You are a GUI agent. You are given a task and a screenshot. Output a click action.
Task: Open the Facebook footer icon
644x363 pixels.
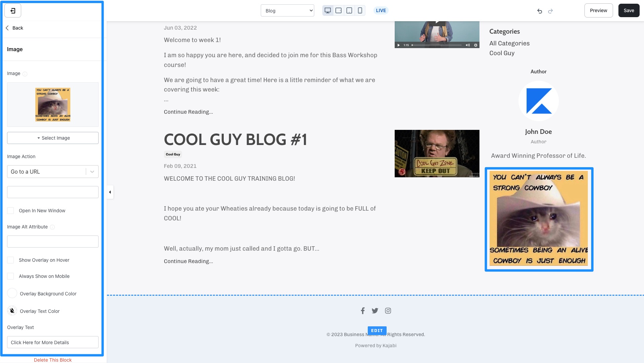click(x=363, y=311)
